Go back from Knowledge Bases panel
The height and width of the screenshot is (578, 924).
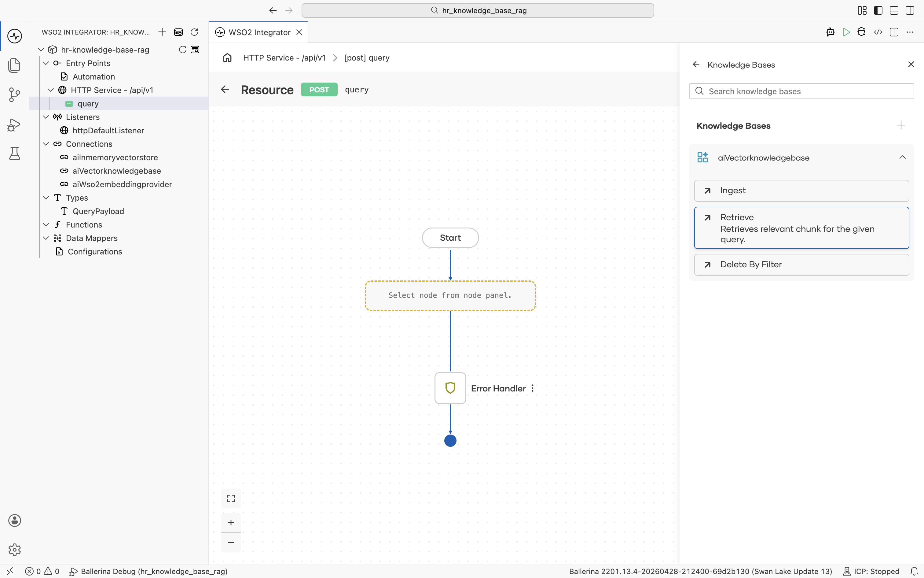click(x=696, y=65)
